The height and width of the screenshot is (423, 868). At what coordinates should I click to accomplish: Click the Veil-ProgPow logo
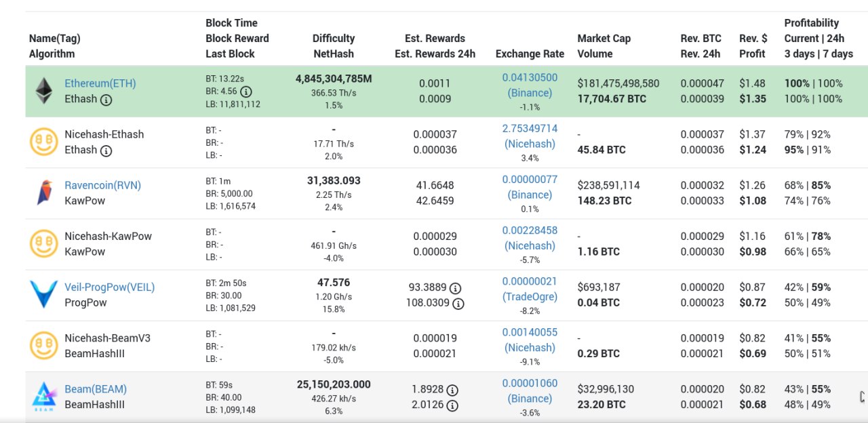coord(44,294)
